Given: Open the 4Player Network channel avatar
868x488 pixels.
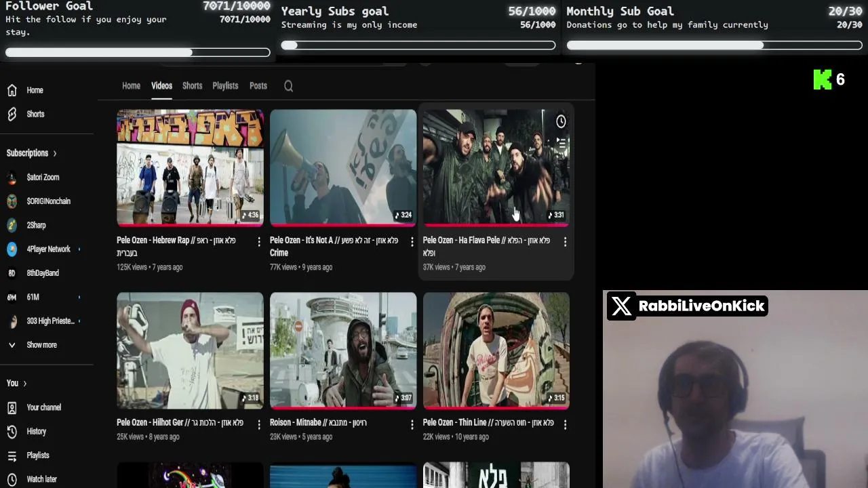Looking at the screenshot, I should [x=12, y=249].
